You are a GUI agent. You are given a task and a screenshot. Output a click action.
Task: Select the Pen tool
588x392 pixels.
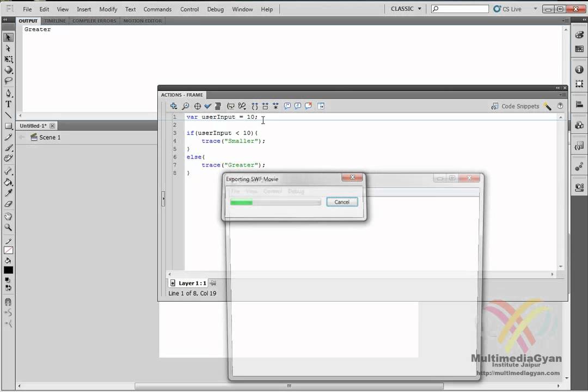[x=8, y=93]
